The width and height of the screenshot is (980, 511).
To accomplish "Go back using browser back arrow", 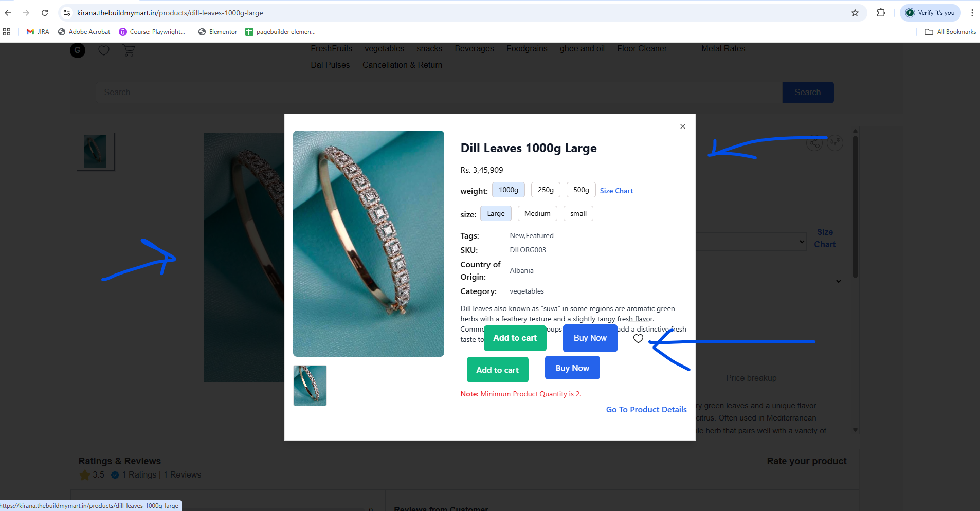I will coord(8,13).
